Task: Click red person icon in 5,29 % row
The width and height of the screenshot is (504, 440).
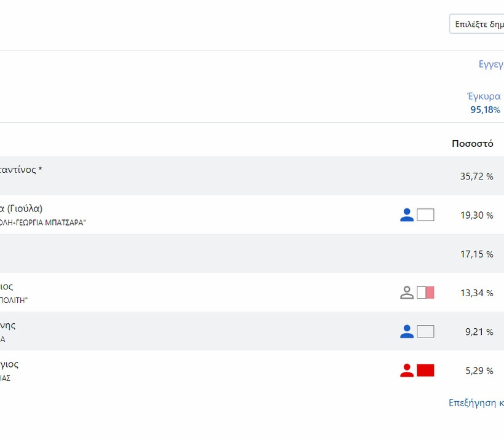Action: (x=406, y=371)
